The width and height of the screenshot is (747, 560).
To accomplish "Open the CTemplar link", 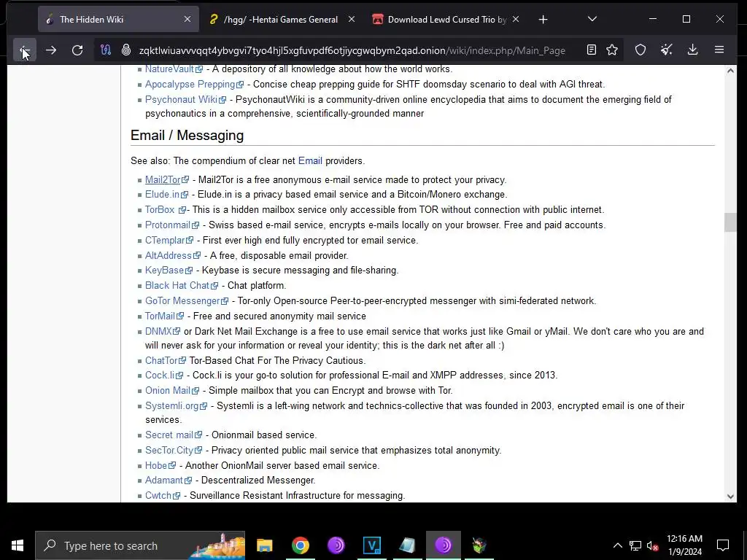I will tap(169, 240).
